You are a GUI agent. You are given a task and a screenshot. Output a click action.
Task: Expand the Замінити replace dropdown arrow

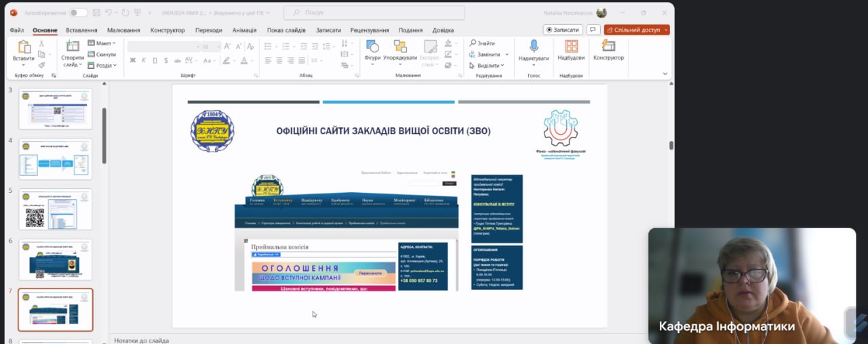[x=507, y=54]
